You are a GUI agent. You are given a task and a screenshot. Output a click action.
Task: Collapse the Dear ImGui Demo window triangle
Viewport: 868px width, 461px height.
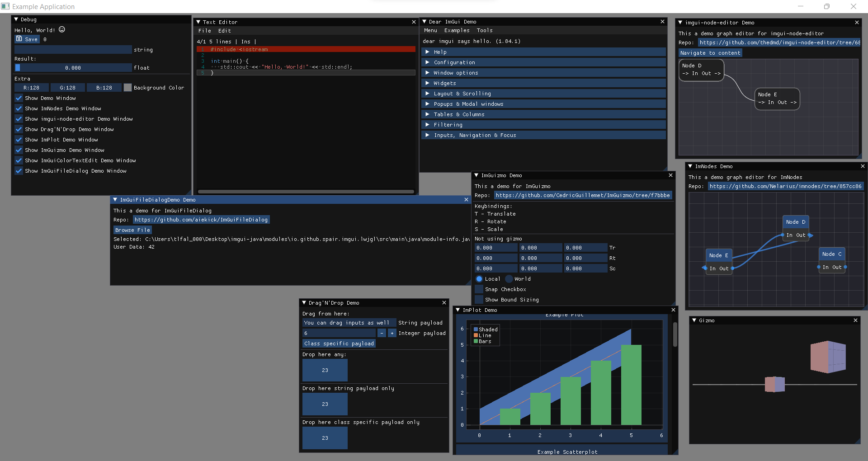425,21
